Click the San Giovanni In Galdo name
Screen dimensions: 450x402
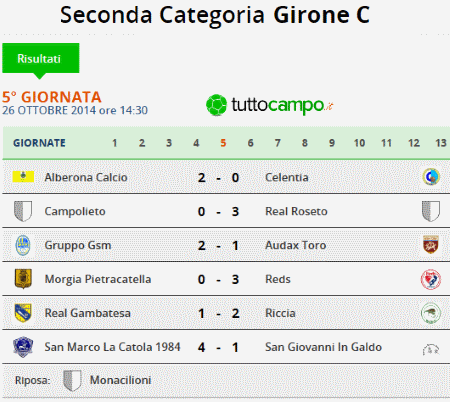(x=323, y=347)
